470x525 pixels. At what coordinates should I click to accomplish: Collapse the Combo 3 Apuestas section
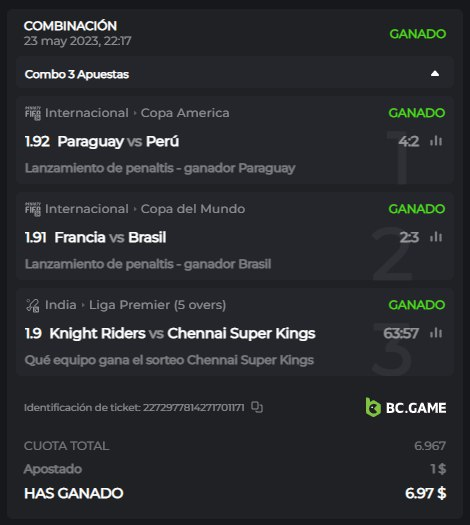[435, 73]
